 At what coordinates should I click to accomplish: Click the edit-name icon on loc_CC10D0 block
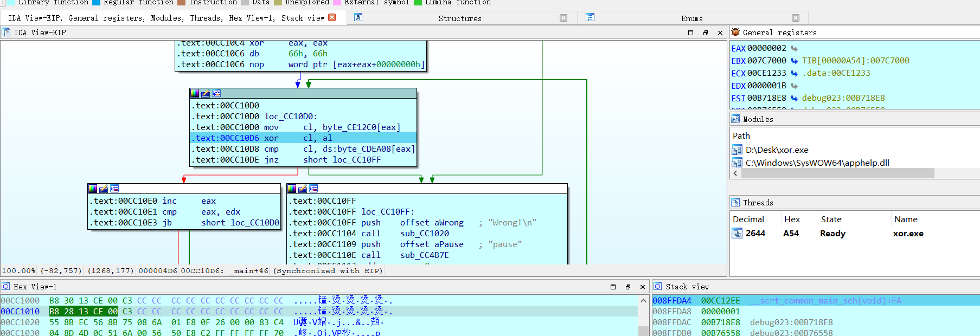tap(206, 93)
